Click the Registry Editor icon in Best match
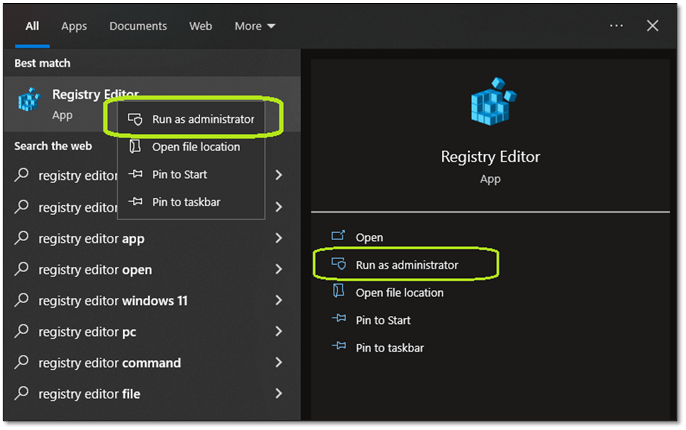 coord(29,100)
